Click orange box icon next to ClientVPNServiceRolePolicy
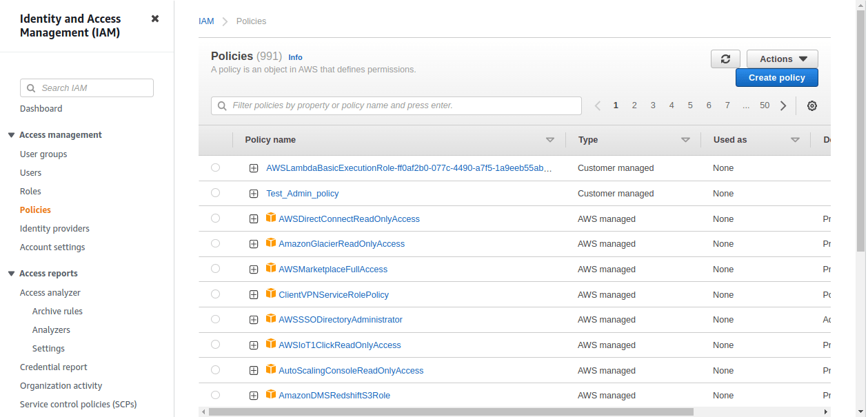Viewport: 868px width, 417px height. point(271,294)
